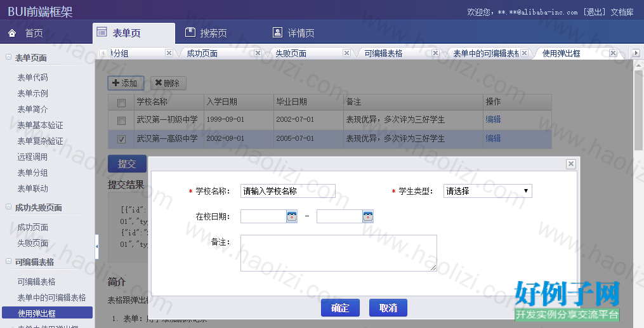Click the 学校名称 input field

pos(288,191)
